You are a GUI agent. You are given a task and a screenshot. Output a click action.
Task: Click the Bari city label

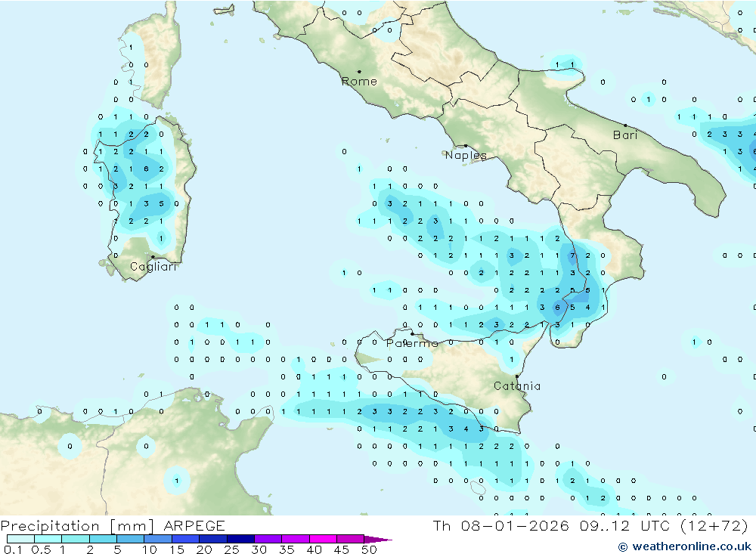tap(625, 135)
